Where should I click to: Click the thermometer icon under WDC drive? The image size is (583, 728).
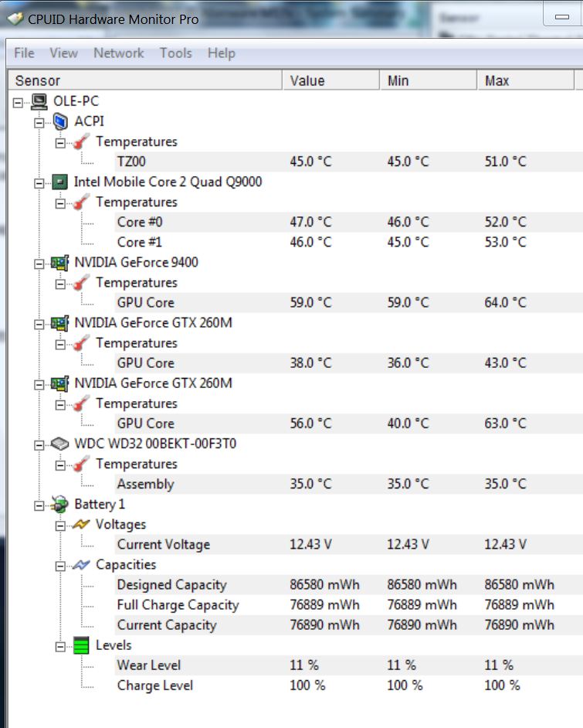(x=81, y=464)
